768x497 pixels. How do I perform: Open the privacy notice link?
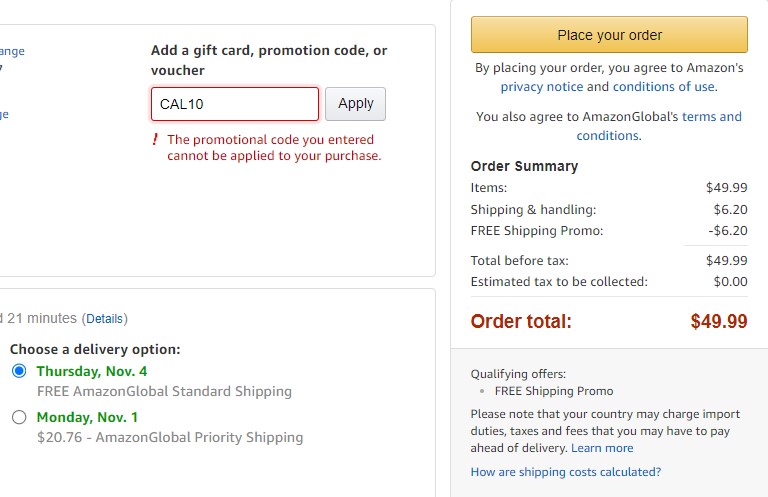click(542, 87)
